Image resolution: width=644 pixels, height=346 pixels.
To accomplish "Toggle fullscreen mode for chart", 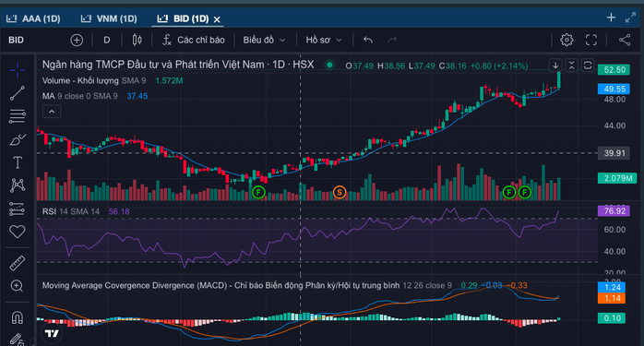I will click(591, 40).
